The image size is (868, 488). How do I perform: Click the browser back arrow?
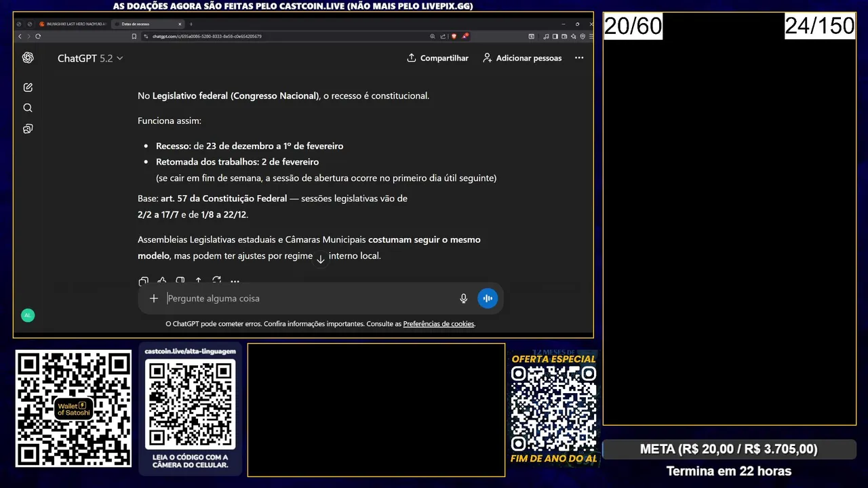point(20,36)
